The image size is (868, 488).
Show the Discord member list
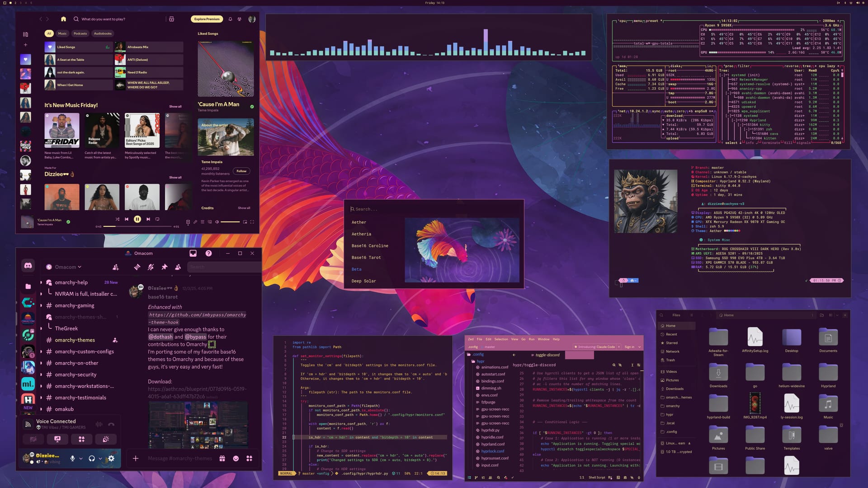coord(177,267)
